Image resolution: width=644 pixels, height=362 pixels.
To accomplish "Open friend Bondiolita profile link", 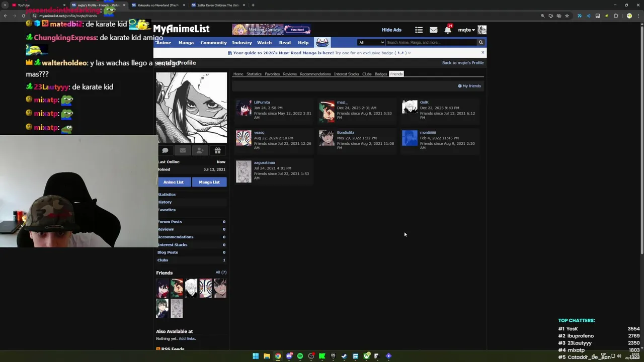I will click(346, 132).
